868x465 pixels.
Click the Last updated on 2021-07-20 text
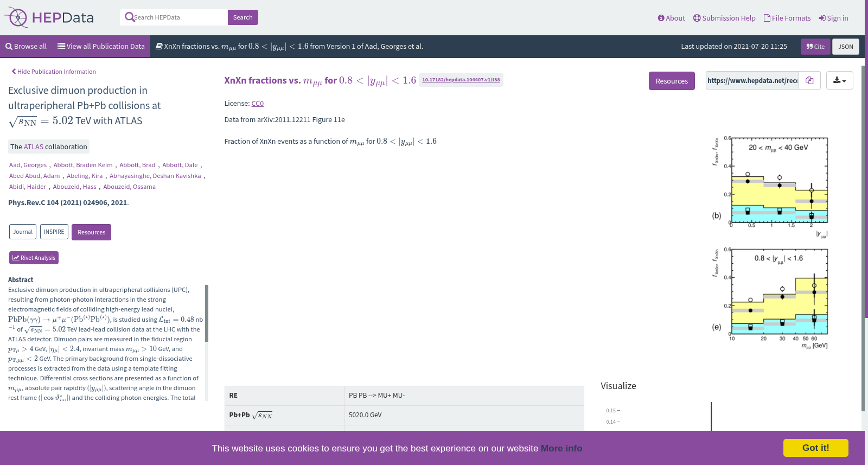coord(734,47)
